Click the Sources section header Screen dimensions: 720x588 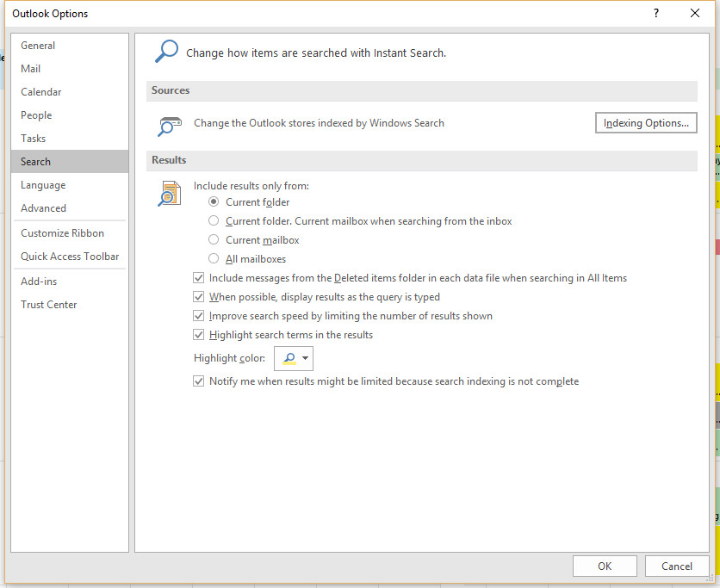click(x=421, y=90)
